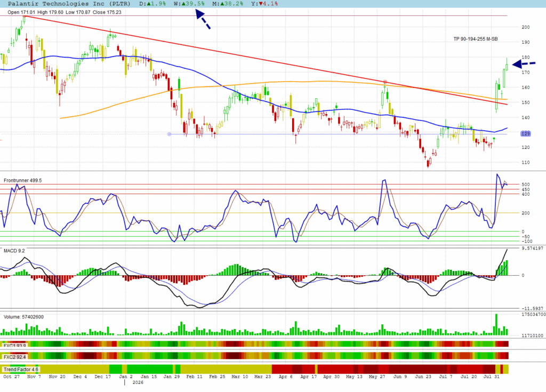
Task: Click the Jul 31 date axis label
Action: pyautogui.click(x=491, y=377)
